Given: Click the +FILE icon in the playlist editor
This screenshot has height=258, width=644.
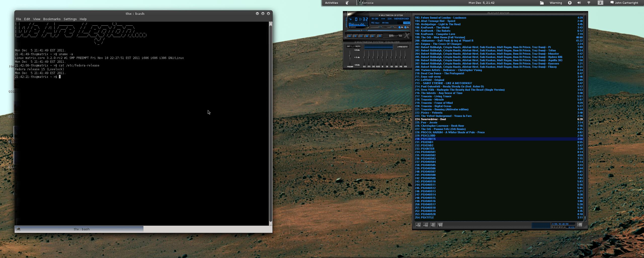Looking at the screenshot, I should click(x=418, y=225).
